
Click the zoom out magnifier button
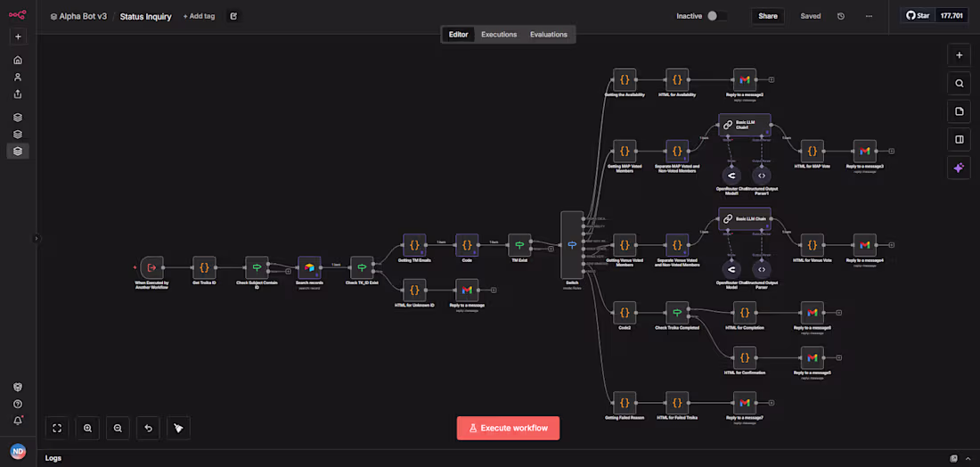(x=118, y=429)
